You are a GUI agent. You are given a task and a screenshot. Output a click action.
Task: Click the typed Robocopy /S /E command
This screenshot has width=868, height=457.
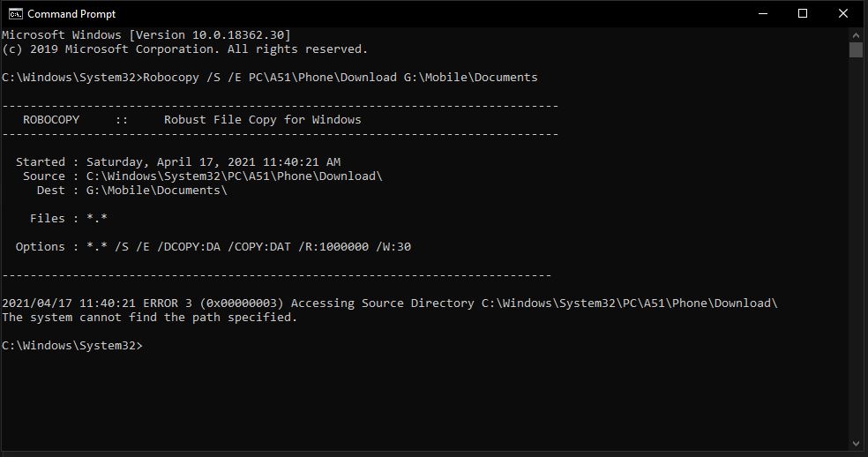click(340, 78)
